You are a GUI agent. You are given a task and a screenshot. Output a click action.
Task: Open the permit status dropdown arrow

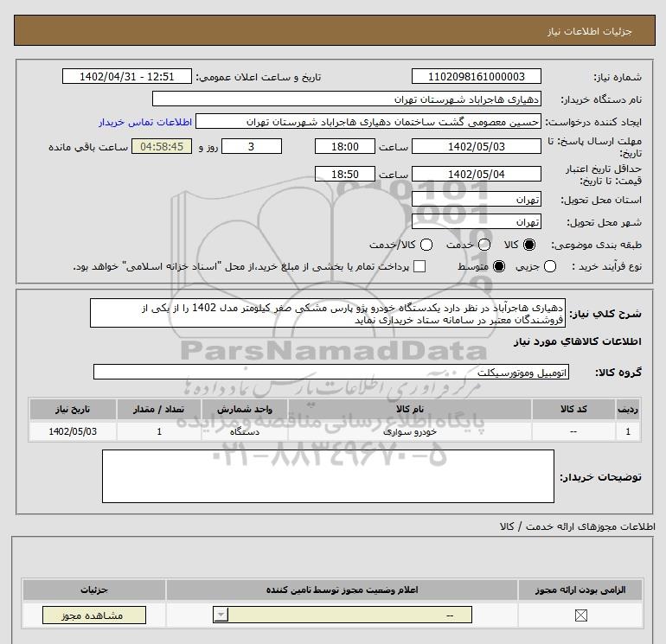coord(221,615)
